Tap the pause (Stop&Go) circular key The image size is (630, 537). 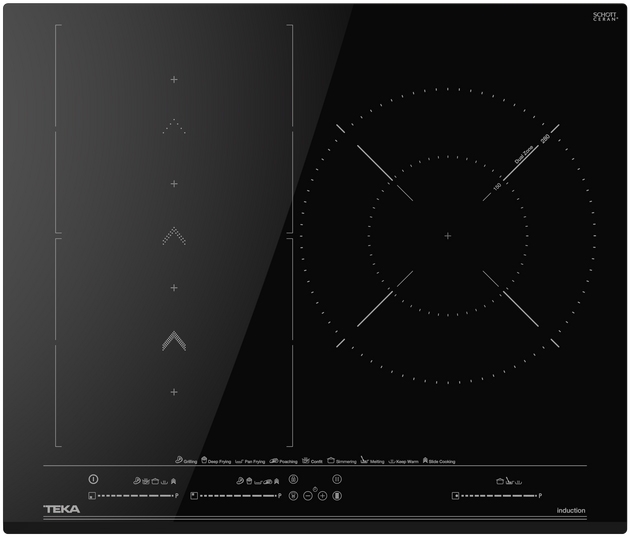point(337,479)
